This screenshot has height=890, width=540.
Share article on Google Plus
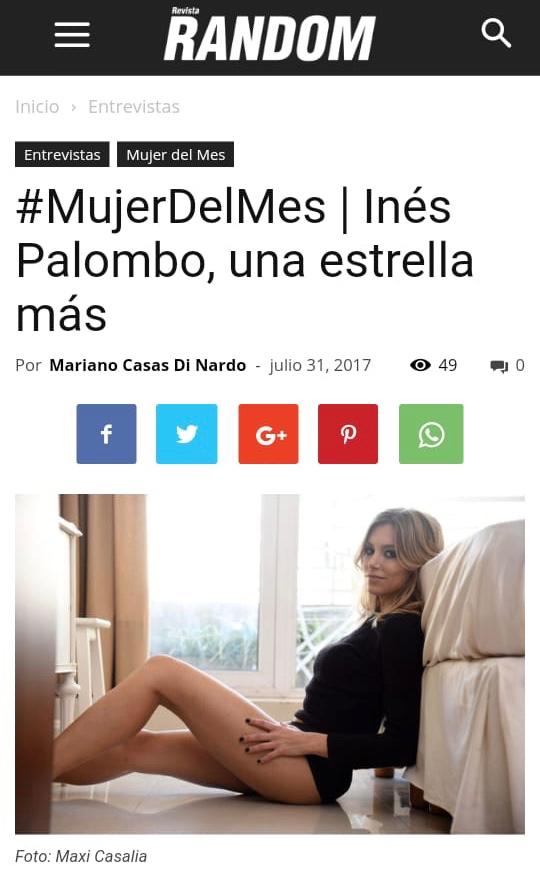point(268,434)
